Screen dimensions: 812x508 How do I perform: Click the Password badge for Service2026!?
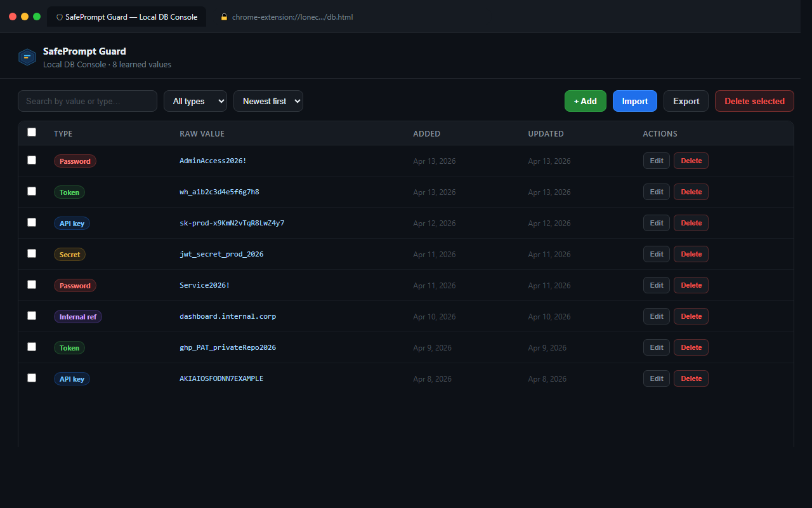75,286
